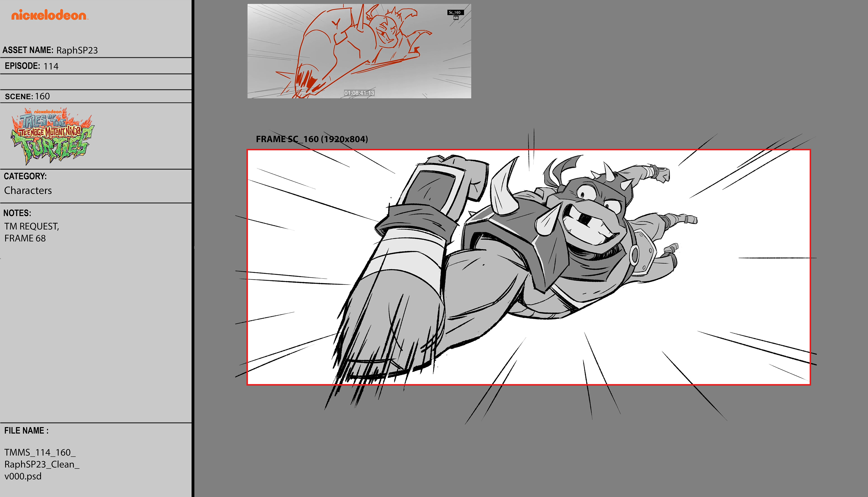This screenshot has height=497, width=868.
Task: Click the CATEGORY: heading label
Action: 25,176
